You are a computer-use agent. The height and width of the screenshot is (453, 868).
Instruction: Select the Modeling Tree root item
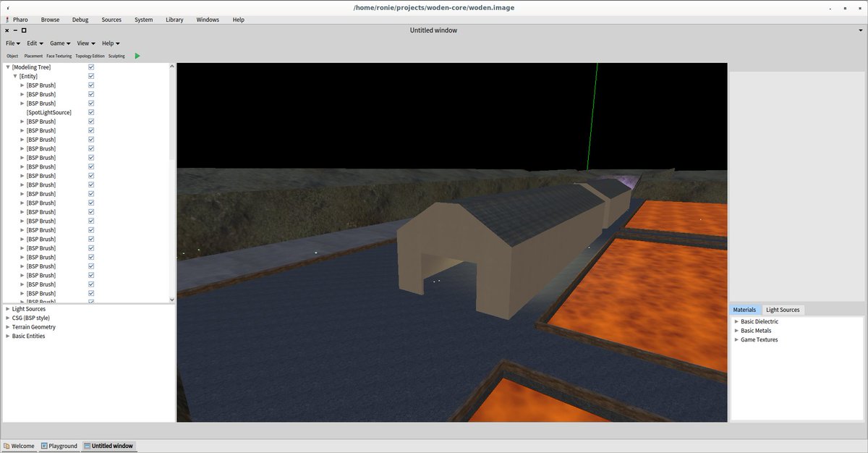click(31, 67)
